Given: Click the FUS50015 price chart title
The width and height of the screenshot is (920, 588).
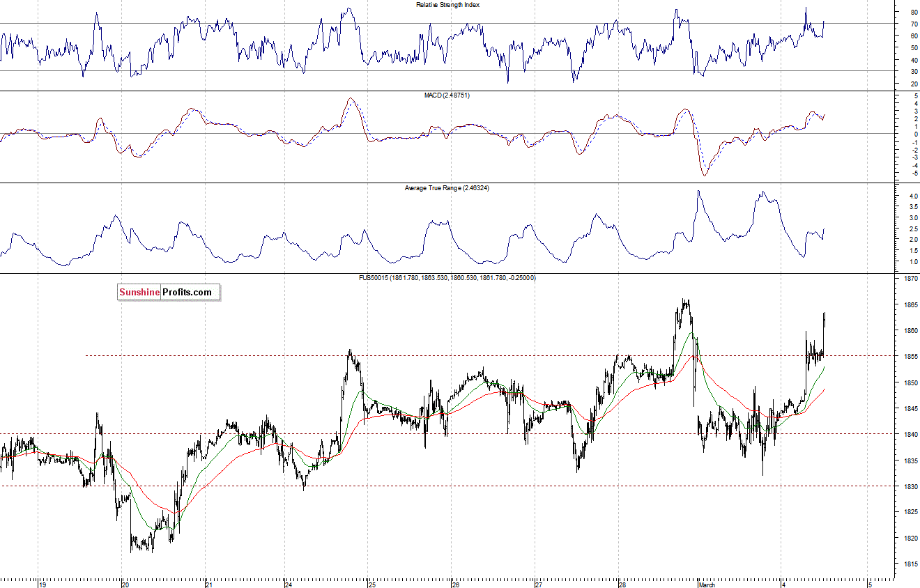Looking at the screenshot, I should pos(447,277).
